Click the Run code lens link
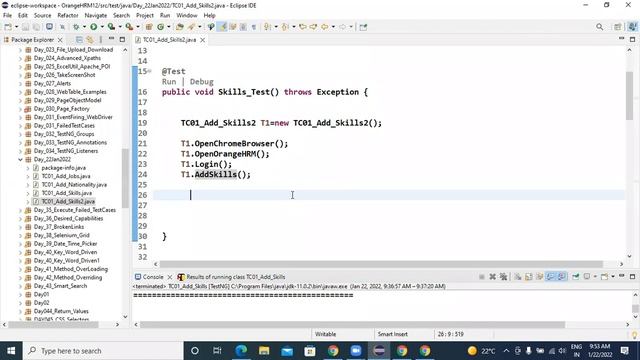Viewport: 640px width, 360px height. [x=169, y=82]
